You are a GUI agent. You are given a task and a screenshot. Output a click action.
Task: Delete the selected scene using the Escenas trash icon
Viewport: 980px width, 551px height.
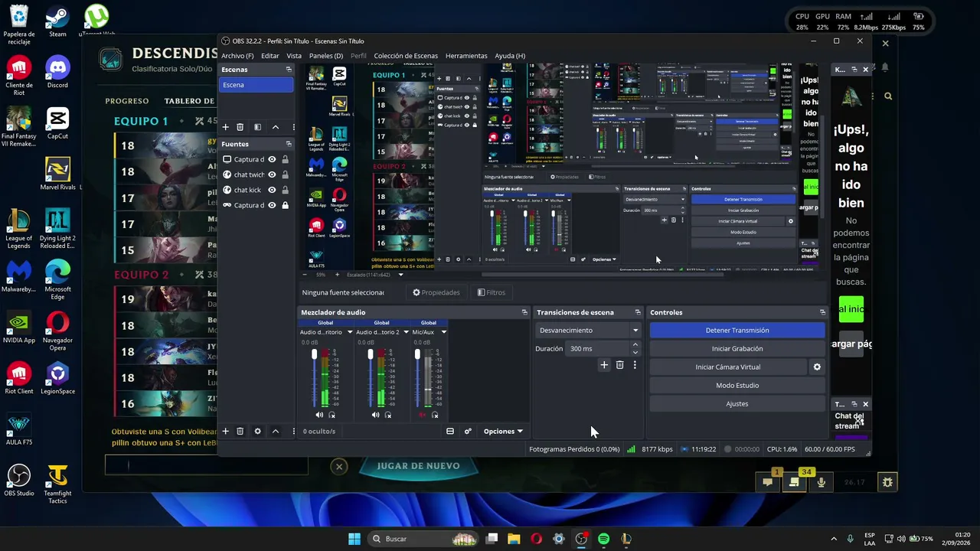[240, 127]
